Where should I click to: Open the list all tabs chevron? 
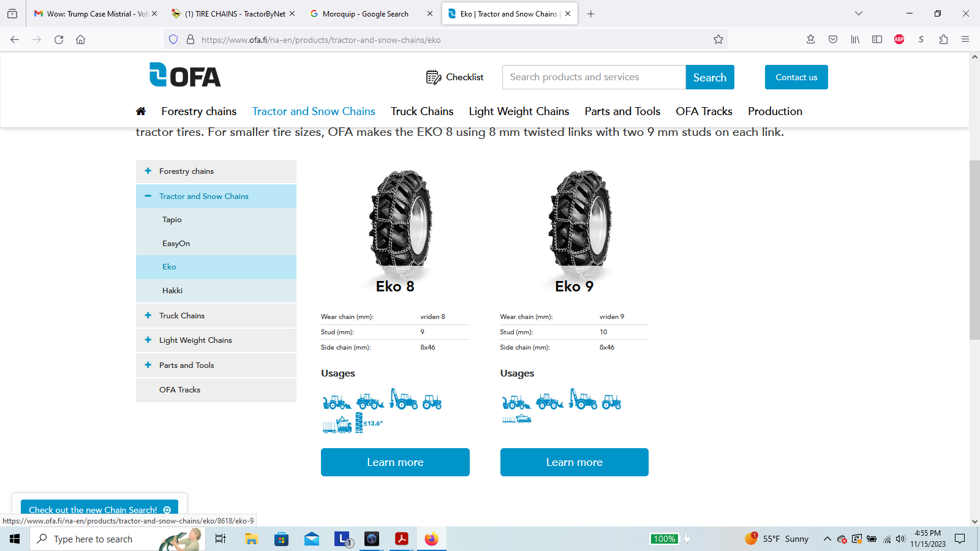tap(859, 13)
